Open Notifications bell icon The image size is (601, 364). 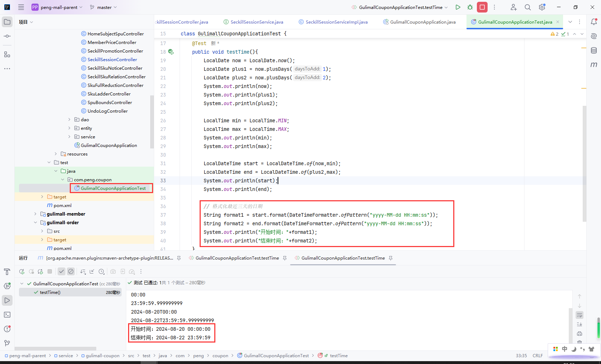[594, 22]
